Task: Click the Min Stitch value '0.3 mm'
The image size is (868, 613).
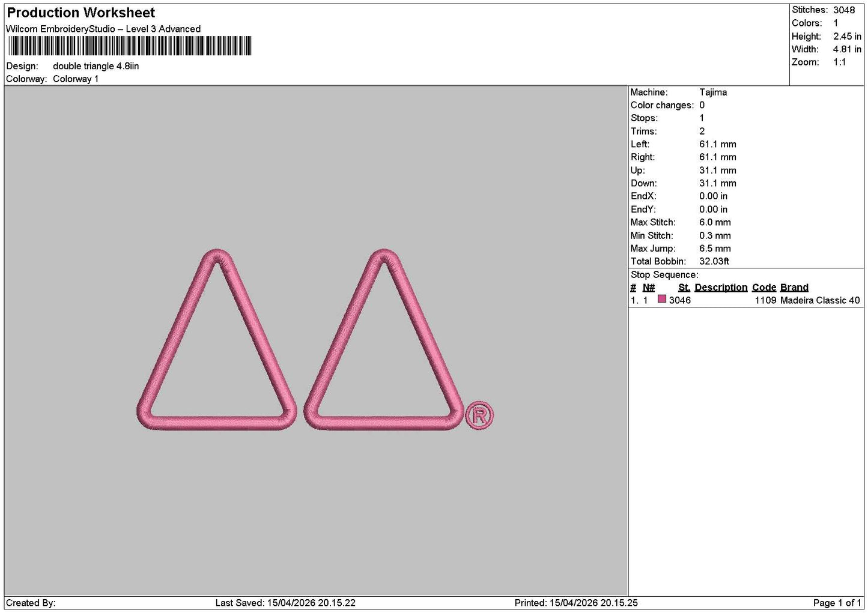Action: tap(715, 235)
